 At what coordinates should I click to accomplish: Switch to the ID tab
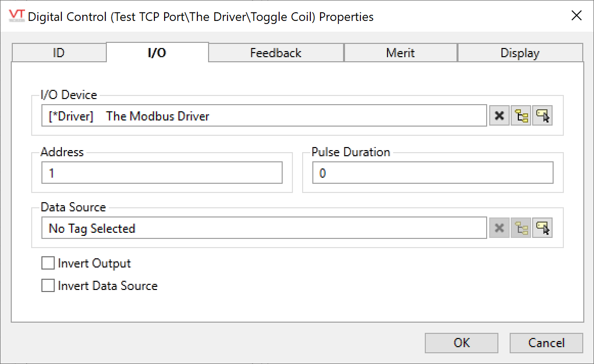59,53
